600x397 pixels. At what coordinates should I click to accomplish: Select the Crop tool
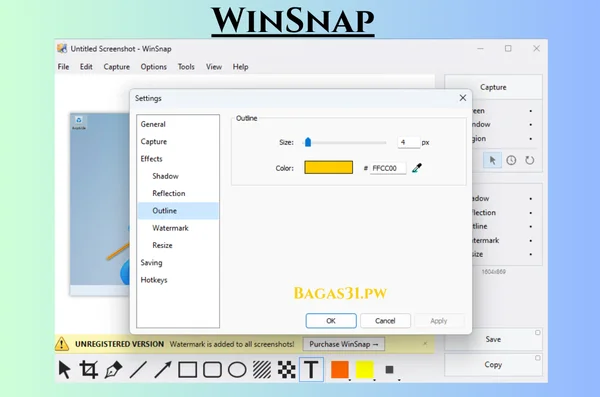(89, 370)
